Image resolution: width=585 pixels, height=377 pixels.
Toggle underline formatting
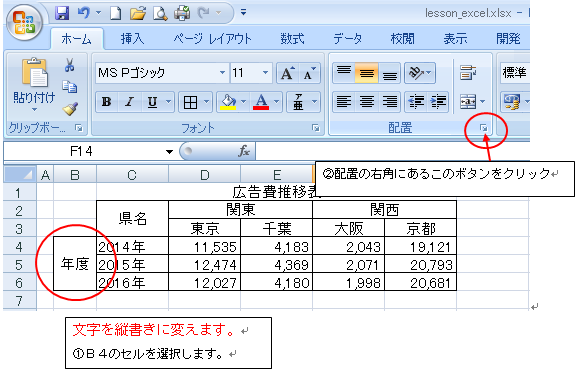coord(152,102)
